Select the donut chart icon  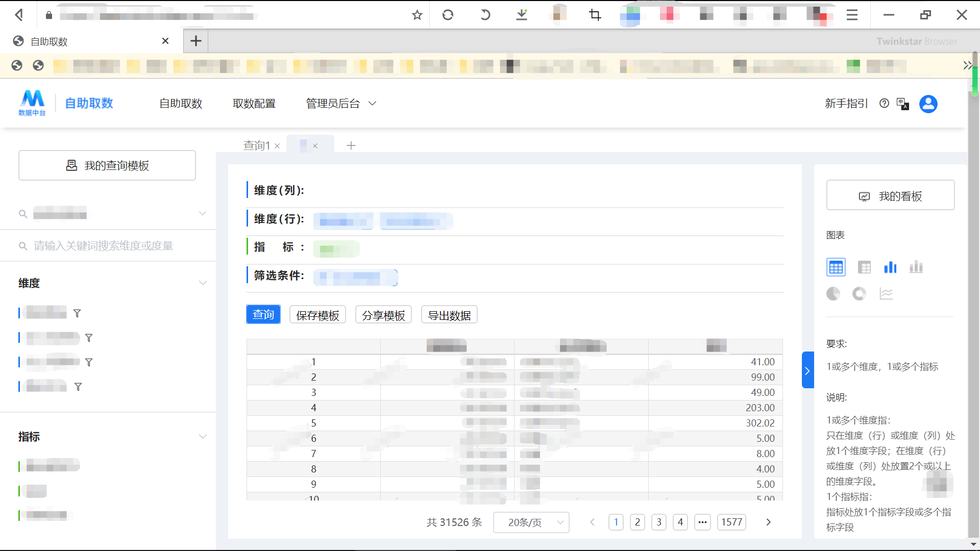pyautogui.click(x=859, y=293)
